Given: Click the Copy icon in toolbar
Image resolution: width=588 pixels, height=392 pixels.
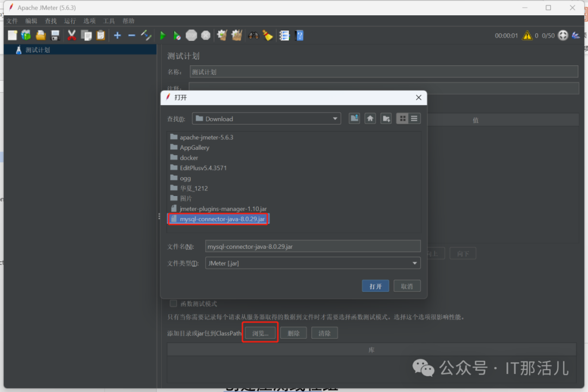Looking at the screenshot, I should point(86,35).
